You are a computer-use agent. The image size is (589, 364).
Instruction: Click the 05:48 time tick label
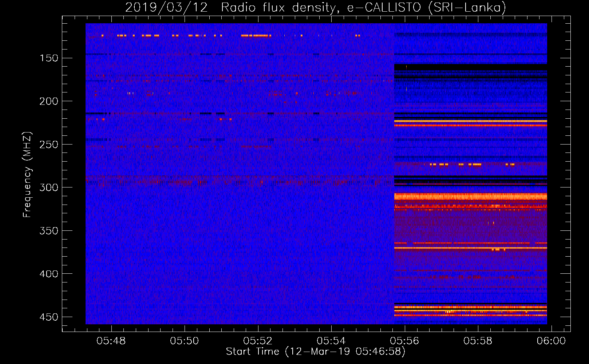[111, 341]
